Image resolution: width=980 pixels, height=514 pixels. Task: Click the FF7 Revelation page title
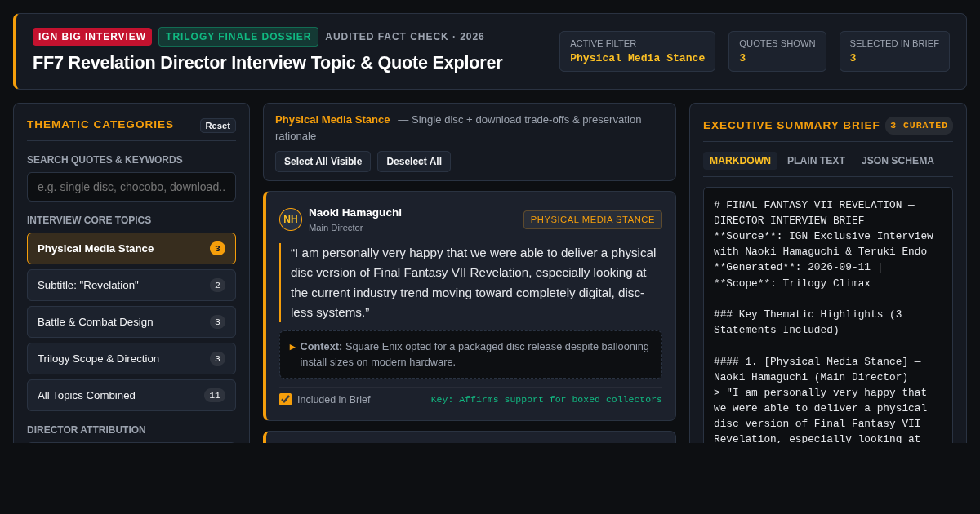[268, 63]
